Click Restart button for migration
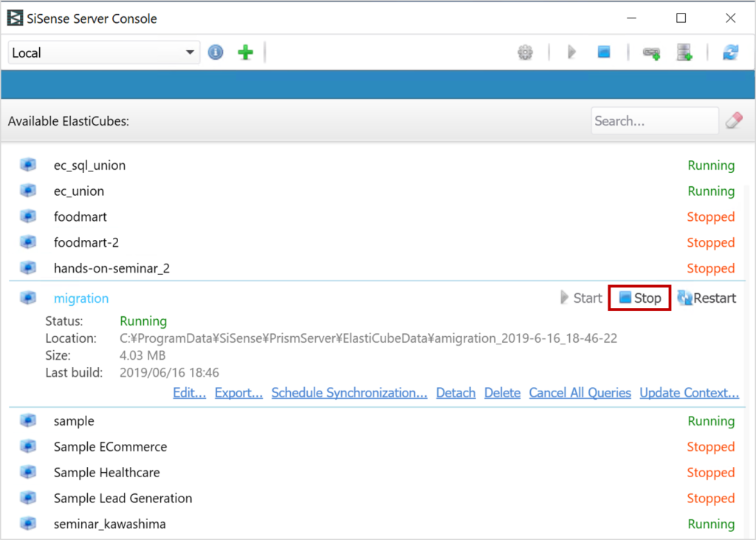 click(707, 298)
